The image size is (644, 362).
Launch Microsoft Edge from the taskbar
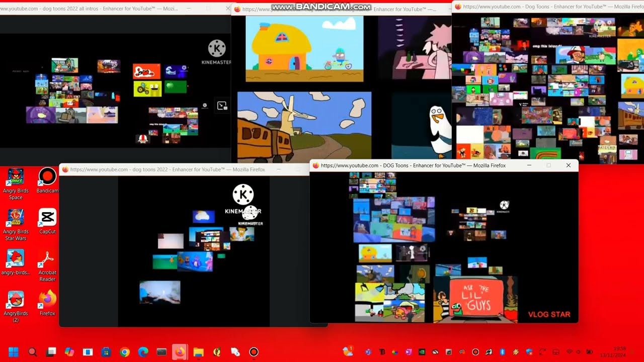point(143,352)
